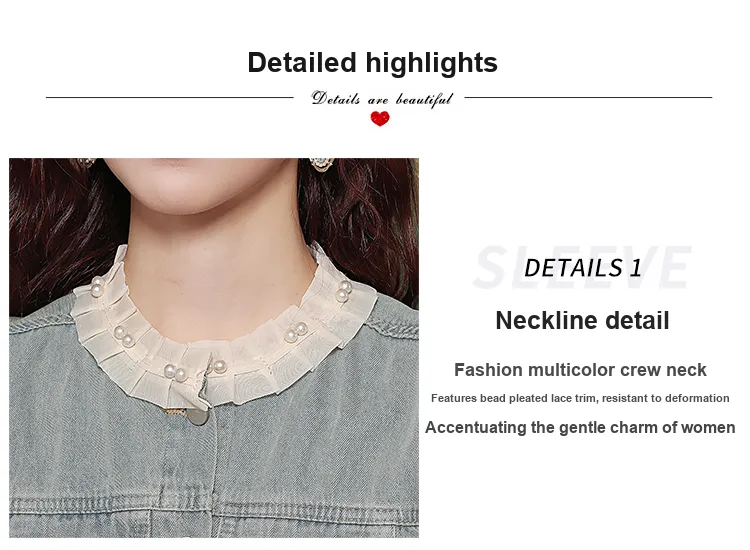The height and width of the screenshot is (550, 750).
Task: Click the red heart icon
Action: (x=380, y=118)
